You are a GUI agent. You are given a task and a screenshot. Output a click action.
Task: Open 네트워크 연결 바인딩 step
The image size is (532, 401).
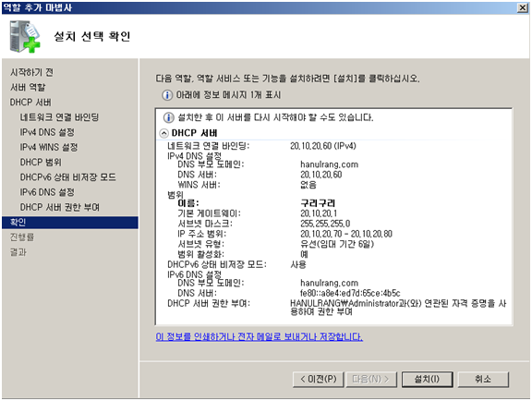coord(59,117)
